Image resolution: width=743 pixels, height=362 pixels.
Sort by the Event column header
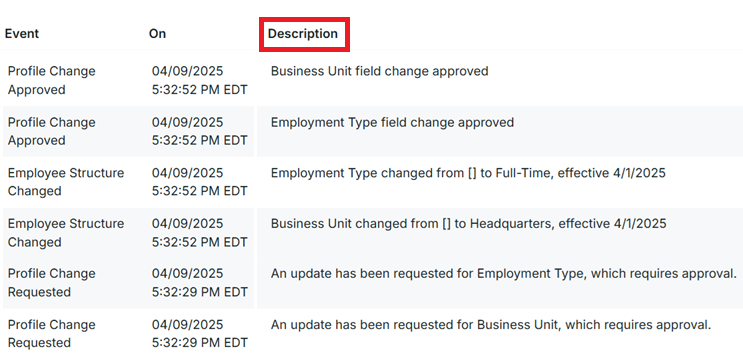point(22,34)
